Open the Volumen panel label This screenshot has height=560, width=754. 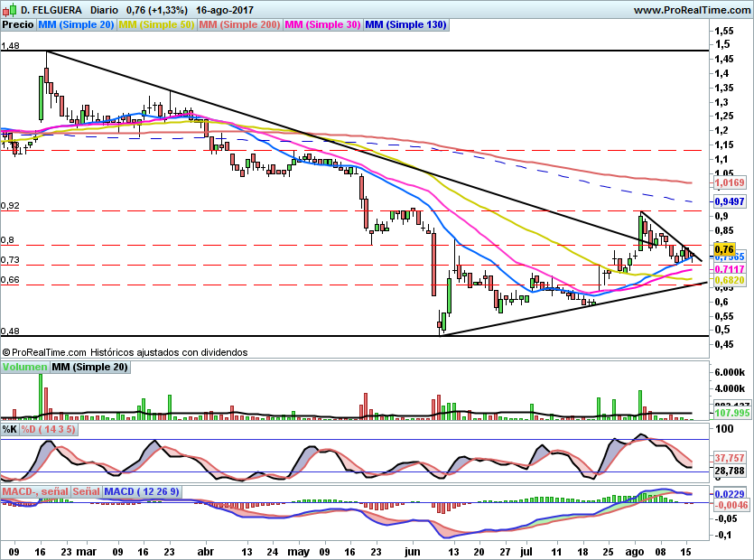(24, 368)
